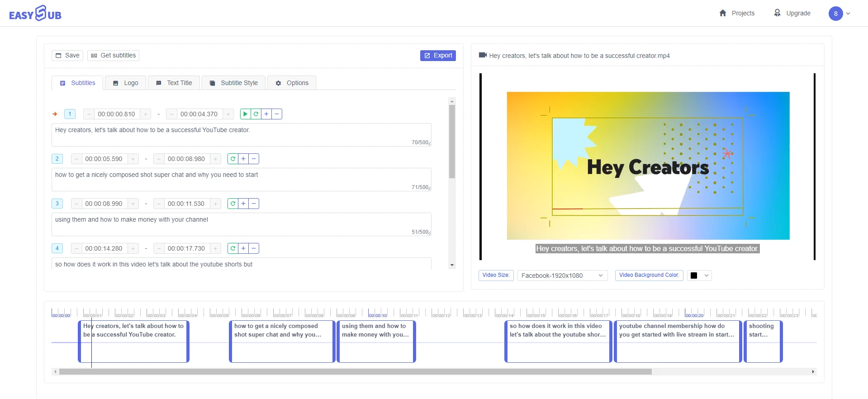Open the Video Size dropdown
Viewport: 868px width, 399px height.
point(562,275)
